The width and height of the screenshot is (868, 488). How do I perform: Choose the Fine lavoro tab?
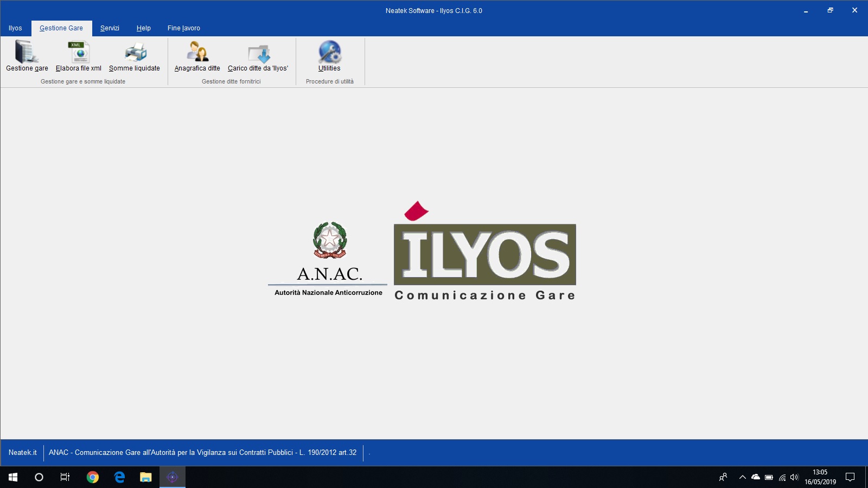point(184,28)
